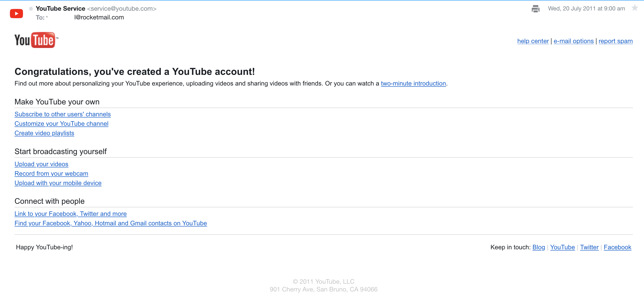Click the Make YouTube your own heading

pyautogui.click(x=57, y=102)
